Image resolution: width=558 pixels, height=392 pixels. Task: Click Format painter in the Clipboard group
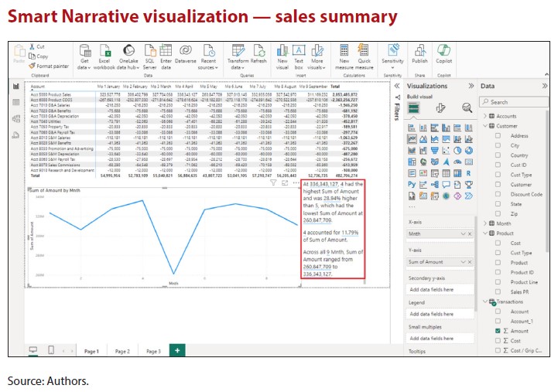[x=50, y=66]
